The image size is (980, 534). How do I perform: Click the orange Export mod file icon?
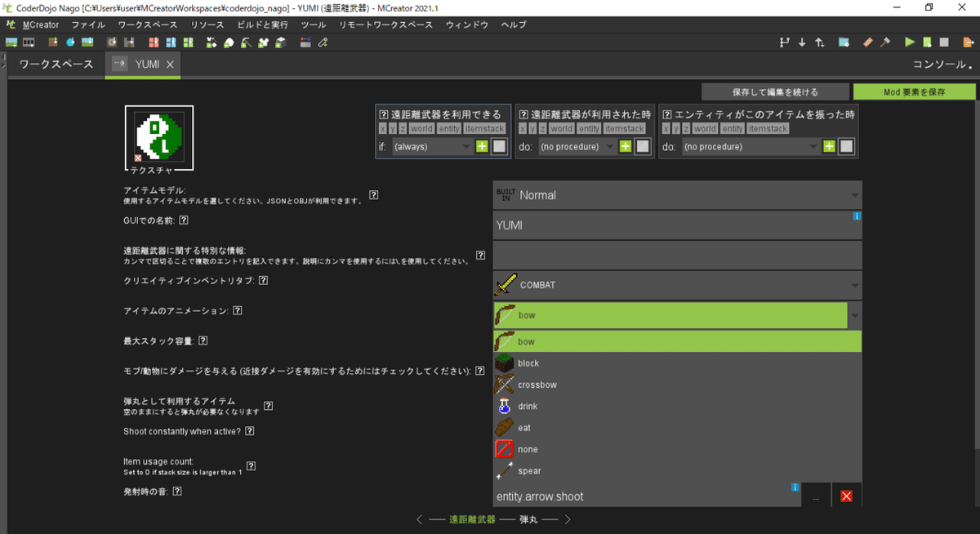[969, 42]
